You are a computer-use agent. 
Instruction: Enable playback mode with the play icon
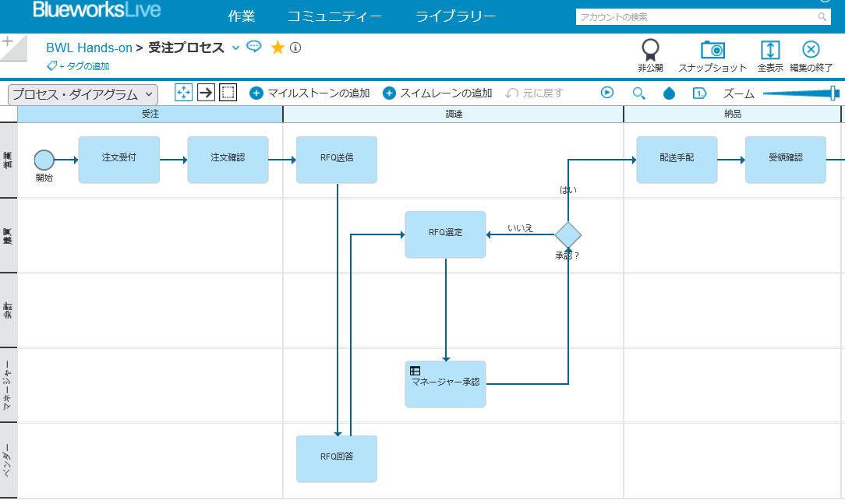click(x=607, y=93)
